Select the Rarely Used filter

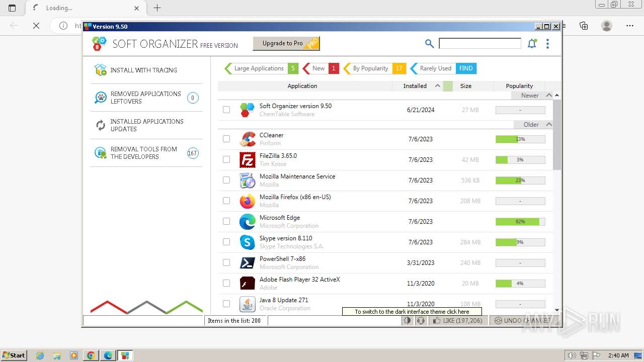[x=443, y=68]
